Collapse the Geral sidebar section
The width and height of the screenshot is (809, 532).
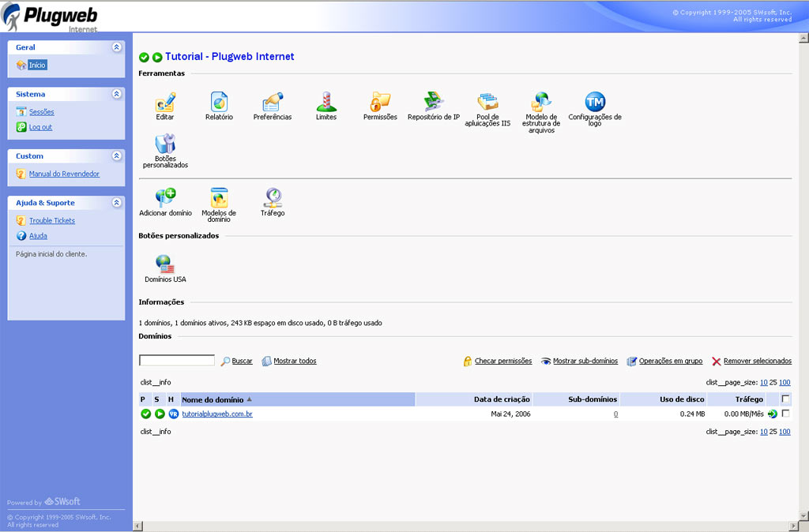click(x=117, y=47)
